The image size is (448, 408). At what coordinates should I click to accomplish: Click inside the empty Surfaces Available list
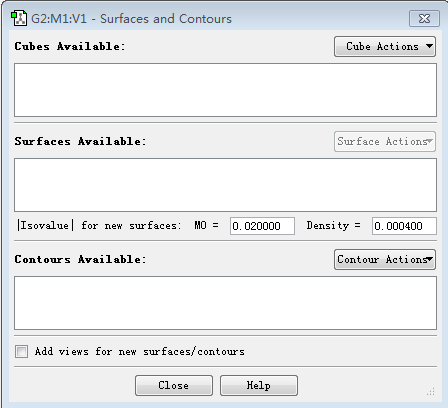[x=225, y=185]
